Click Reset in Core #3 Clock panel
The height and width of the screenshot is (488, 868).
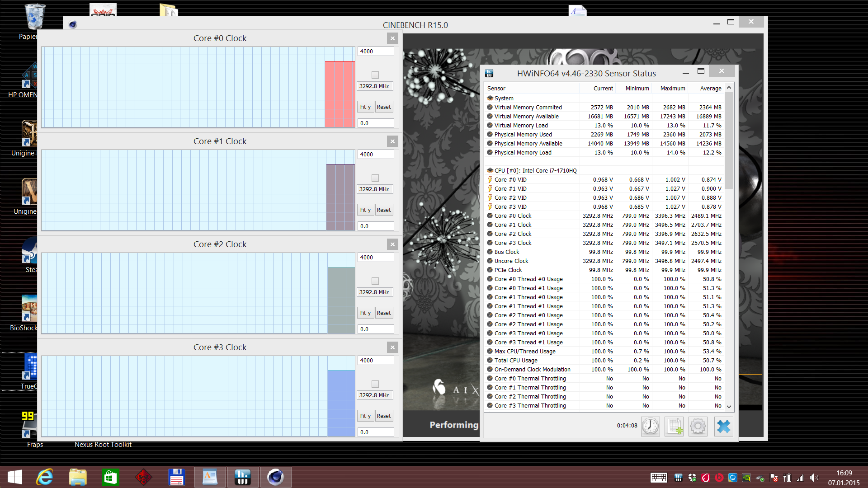coord(384,416)
